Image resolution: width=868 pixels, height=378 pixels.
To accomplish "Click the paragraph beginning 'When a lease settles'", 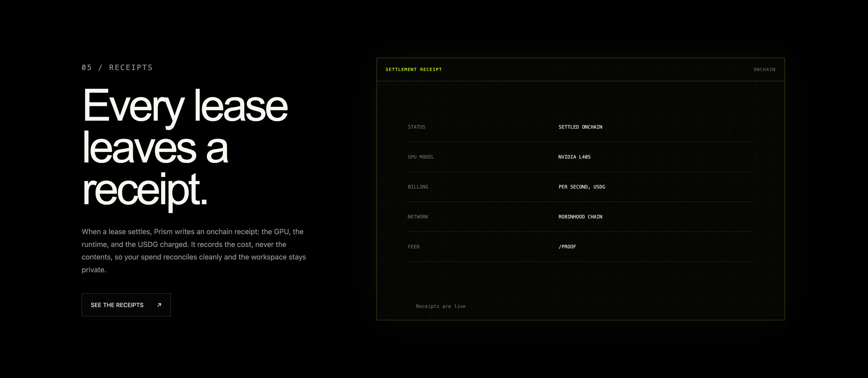I will (x=194, y=251).
